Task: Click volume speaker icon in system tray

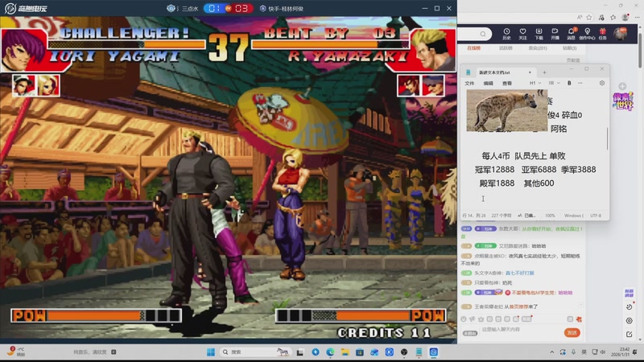Action: (x=602, y=352)
